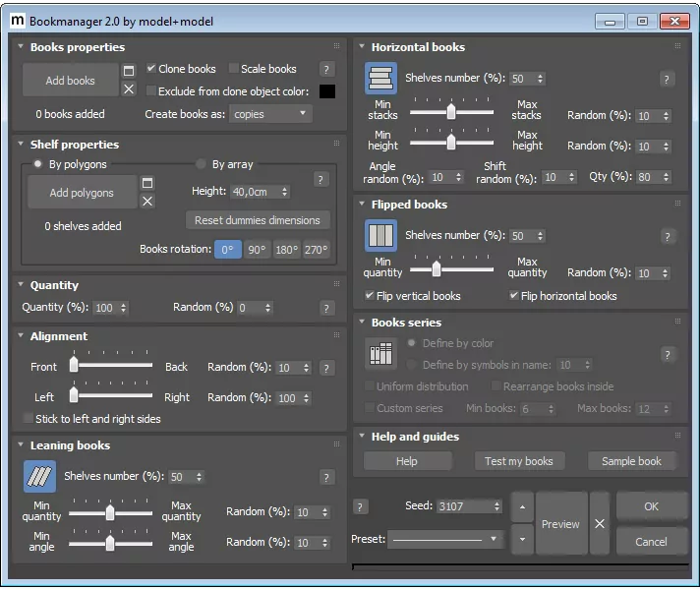Select the By array radio option
The image size is (700, 590).
click(x=202, y=164)
